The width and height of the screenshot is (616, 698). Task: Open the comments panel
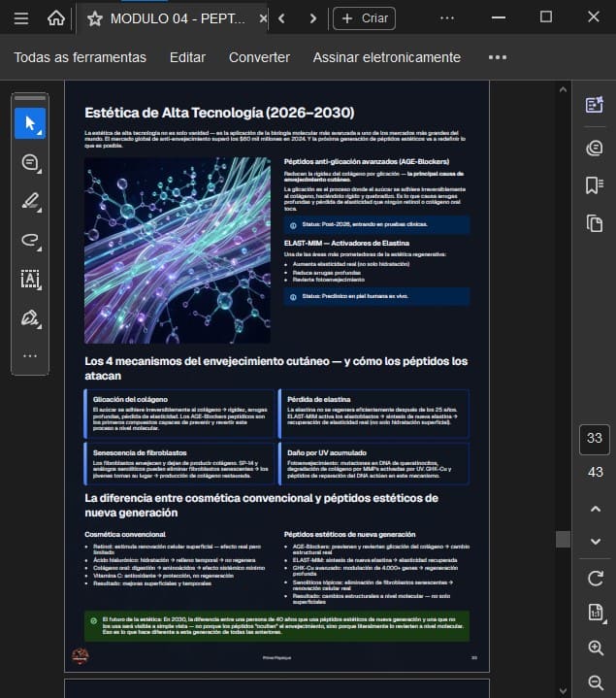[595, 148]
